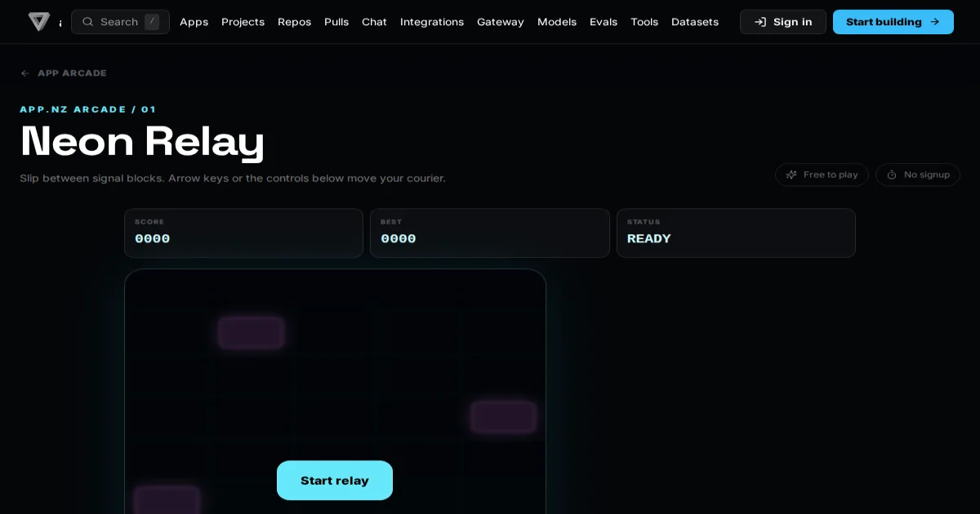The height and width of the screenshot is (514, 980).
Task: Go to Gateway in navigation
Action: [501, 22]
